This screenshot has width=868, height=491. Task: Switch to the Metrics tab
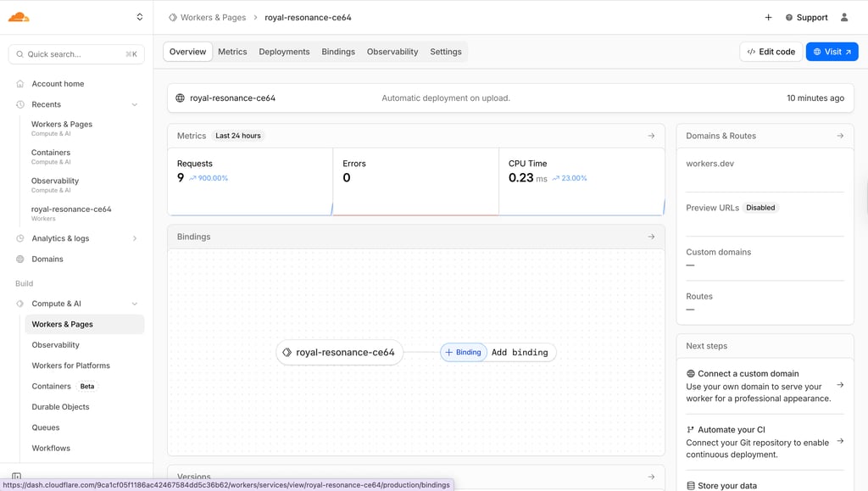coord(232,52)
